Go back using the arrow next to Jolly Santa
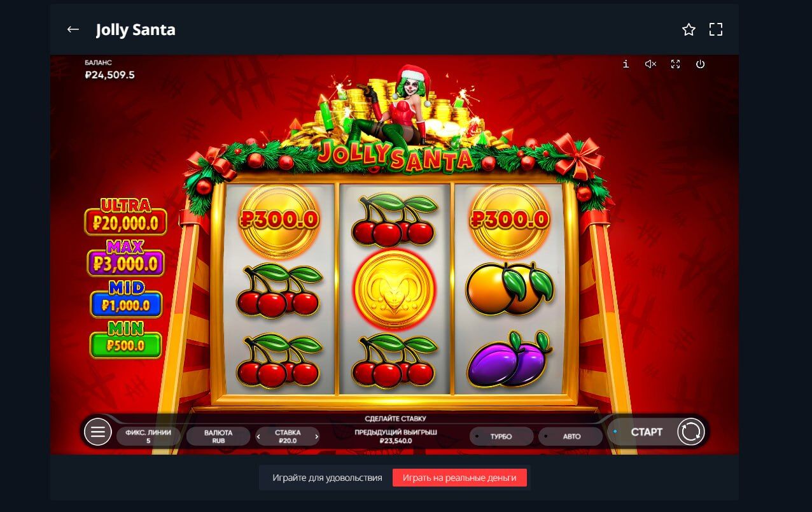Image resolution: width=812 pixels, height=512 pixels. point(73,29)
